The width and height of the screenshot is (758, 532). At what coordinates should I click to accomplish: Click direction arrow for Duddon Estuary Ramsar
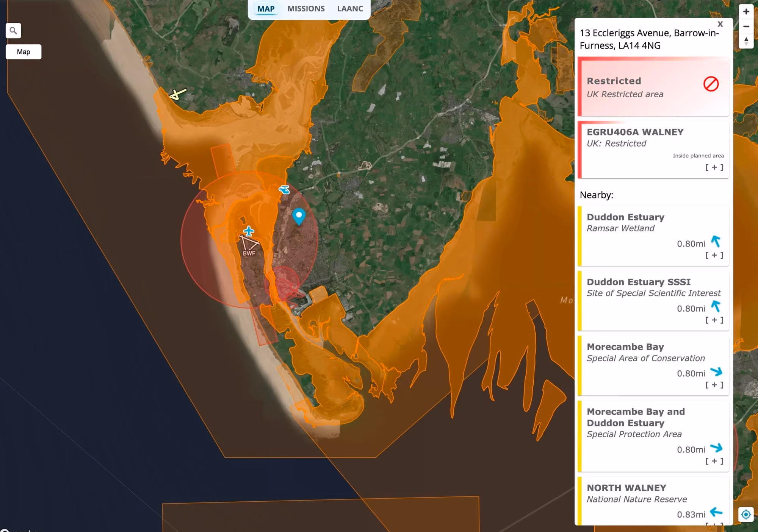tap(716, 241)
